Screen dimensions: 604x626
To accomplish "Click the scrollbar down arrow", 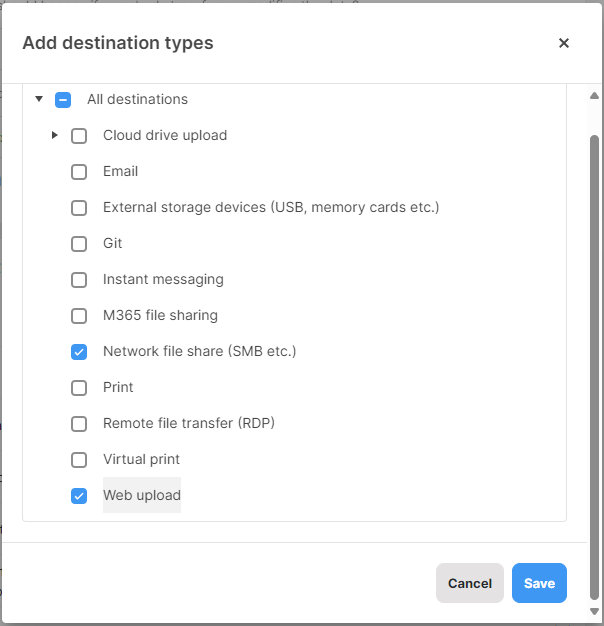I will tap(594, 611).
